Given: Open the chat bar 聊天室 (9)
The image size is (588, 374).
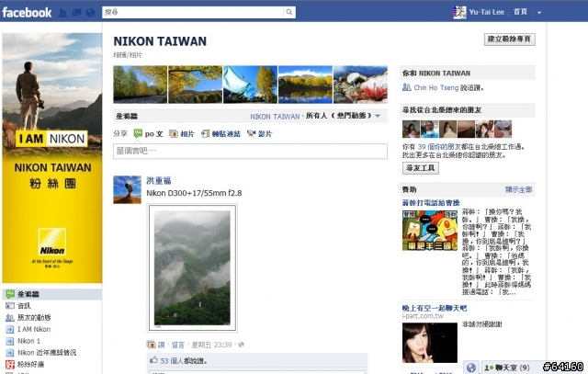Looking at the screenshot, I should tap(512, 368).
